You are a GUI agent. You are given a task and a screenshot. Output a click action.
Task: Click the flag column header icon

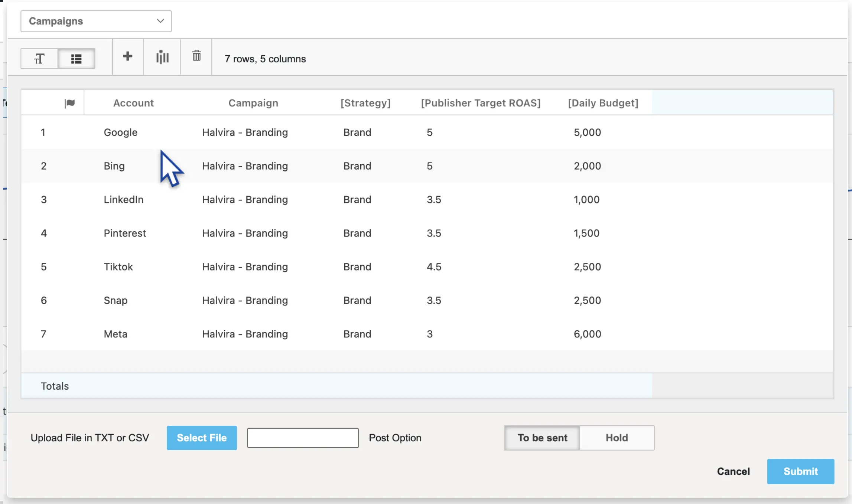click(69, 103)
